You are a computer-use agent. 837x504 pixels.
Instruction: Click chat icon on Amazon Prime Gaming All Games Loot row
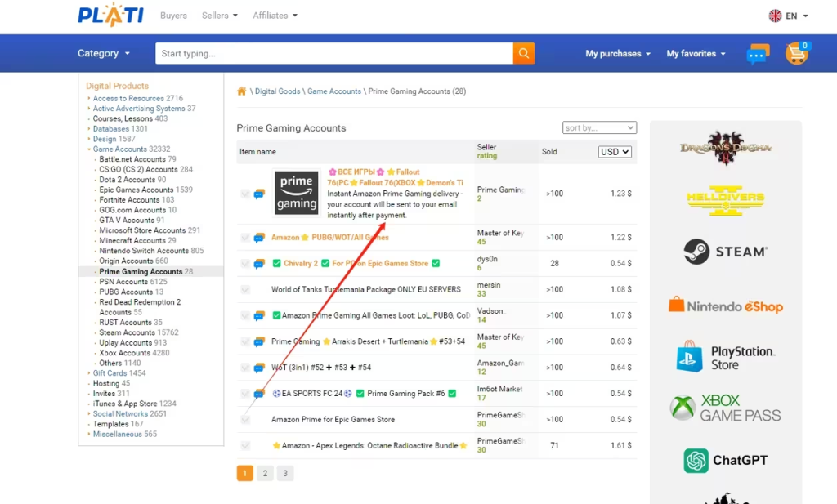(x=259, y=316)
